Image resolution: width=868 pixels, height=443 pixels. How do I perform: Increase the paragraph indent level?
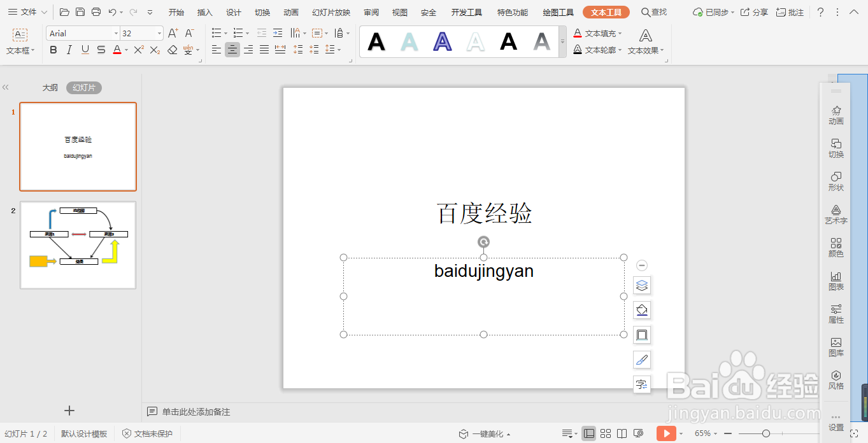coord(278,33)
